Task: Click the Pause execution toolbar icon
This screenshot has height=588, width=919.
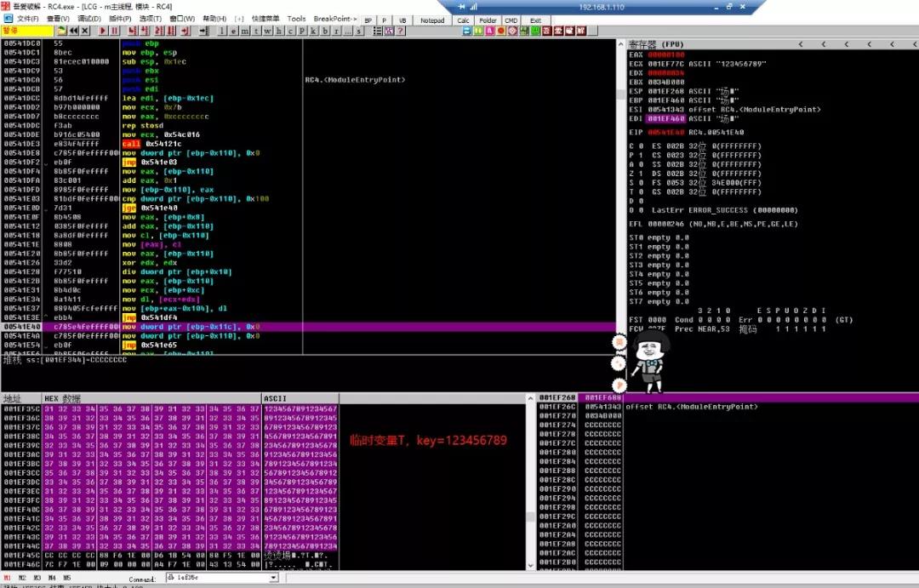Action: tap(115, 31)
